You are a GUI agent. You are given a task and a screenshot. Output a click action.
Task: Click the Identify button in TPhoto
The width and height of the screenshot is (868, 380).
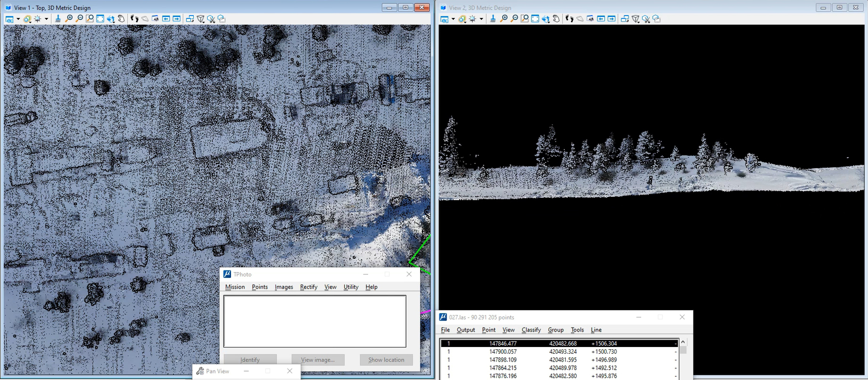point(250,360)
